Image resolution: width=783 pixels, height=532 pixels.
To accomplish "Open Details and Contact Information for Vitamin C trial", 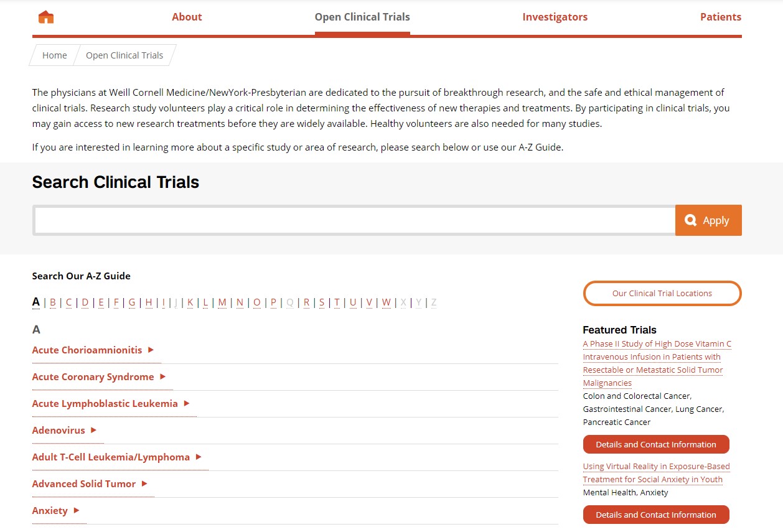I will coord(656,444).
